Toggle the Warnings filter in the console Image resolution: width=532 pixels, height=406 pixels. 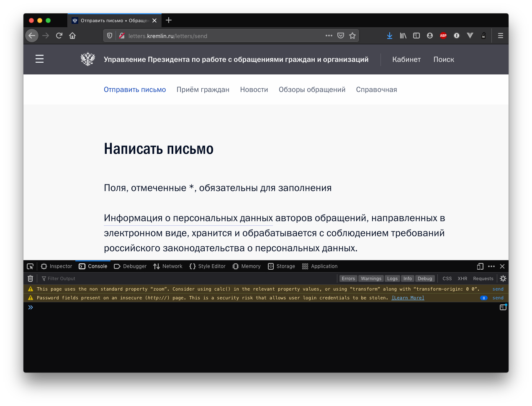click(x=371, y=278)
